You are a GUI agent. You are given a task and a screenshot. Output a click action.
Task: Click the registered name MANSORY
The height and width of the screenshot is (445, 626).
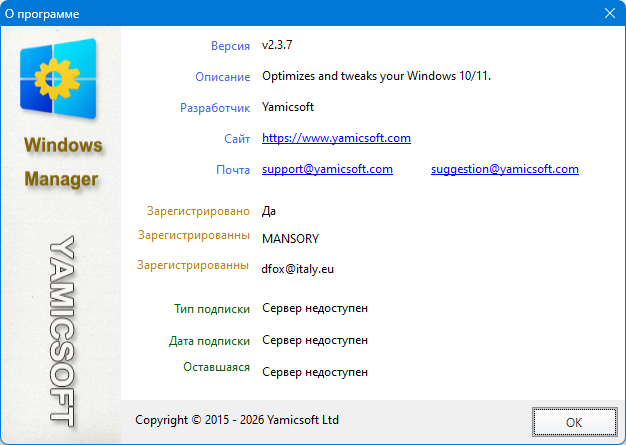290,239
